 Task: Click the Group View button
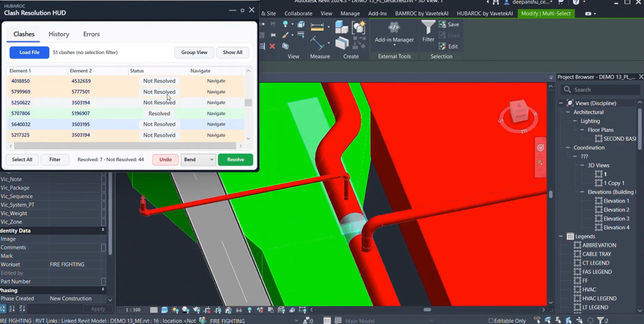[194, 52]
